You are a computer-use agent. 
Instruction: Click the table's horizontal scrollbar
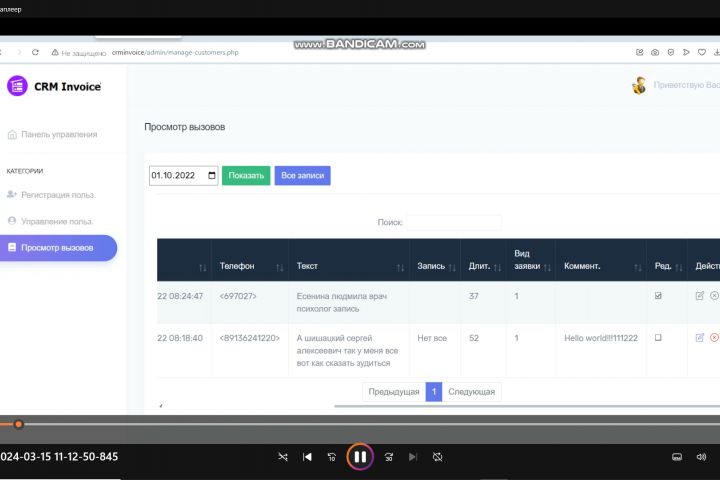(527, 406)
